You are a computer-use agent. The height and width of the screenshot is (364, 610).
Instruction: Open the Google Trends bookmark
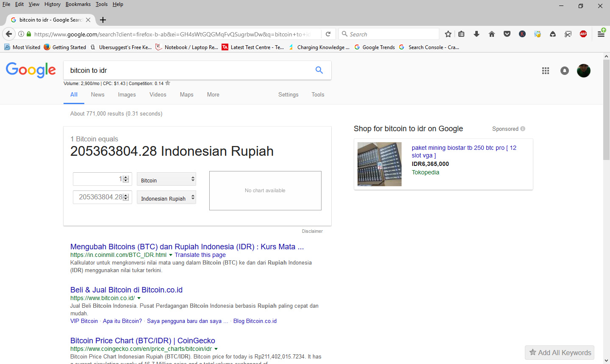(x=374, y=47)
